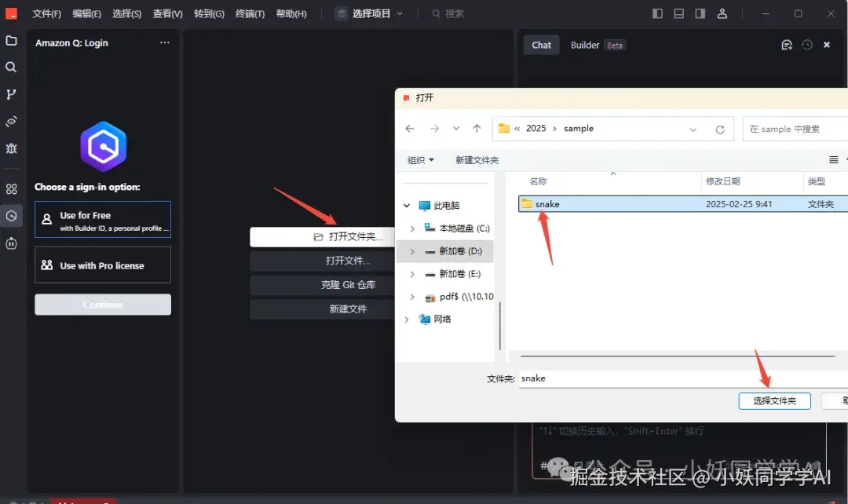Click 2025 in the address path
This screenshot has width=848, height=504.
536,128
